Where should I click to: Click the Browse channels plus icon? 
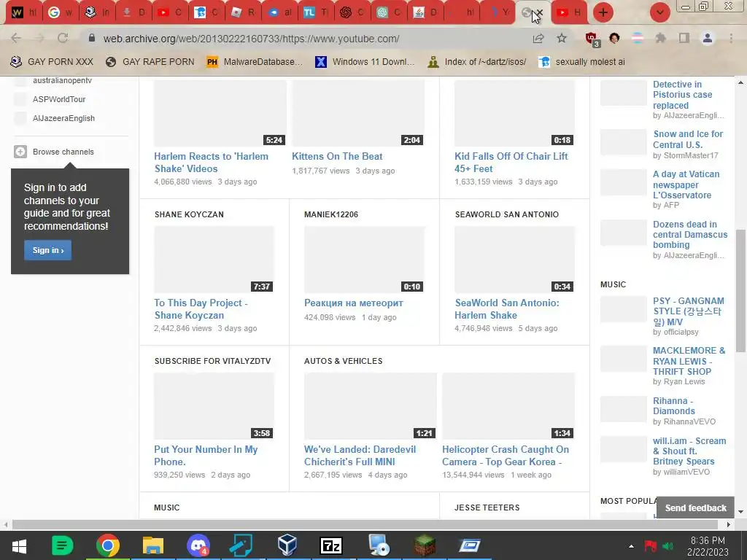click(x=20, y=152)
